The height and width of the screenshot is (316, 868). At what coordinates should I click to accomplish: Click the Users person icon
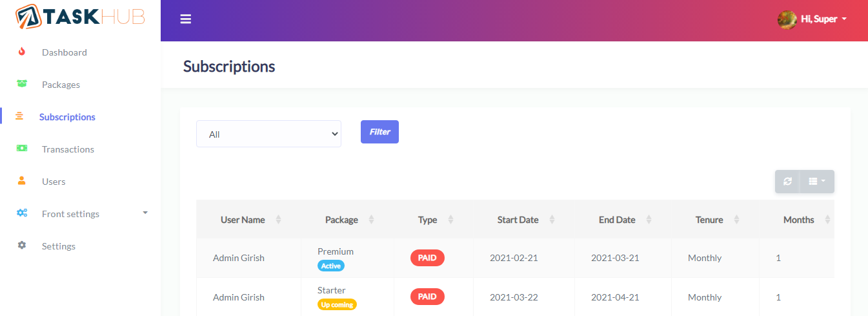pyautogui.click(x=22, y=181)
